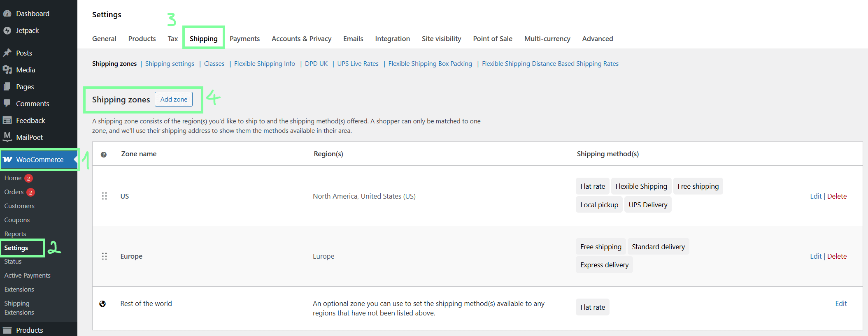Click the Pages document icon
Screen dimensions: 868x336
coord(7,87)
